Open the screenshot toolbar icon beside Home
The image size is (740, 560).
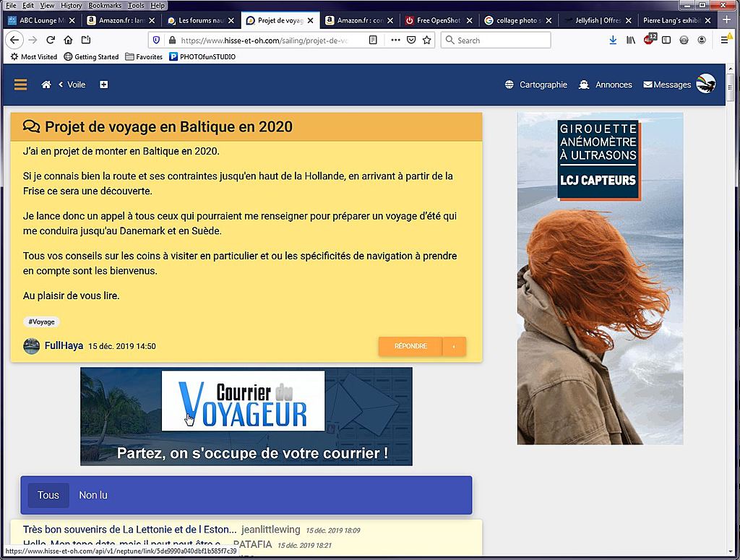coord(86,40)
